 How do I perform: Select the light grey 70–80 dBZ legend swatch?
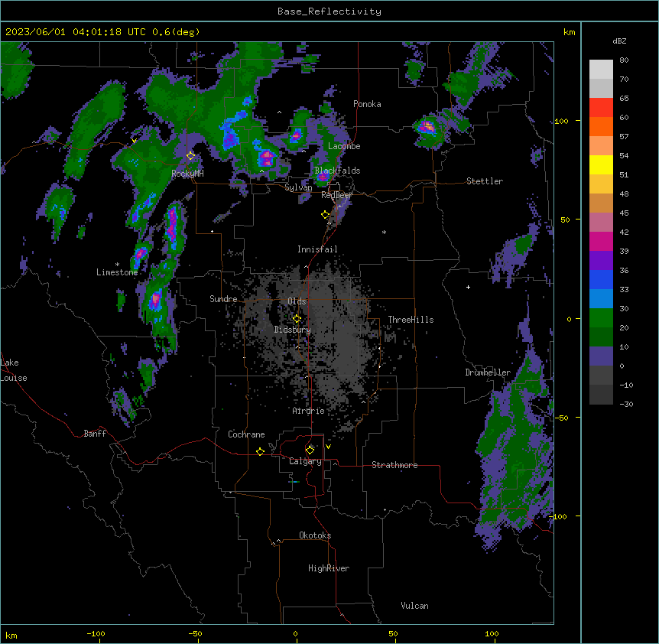click(601, 70)
